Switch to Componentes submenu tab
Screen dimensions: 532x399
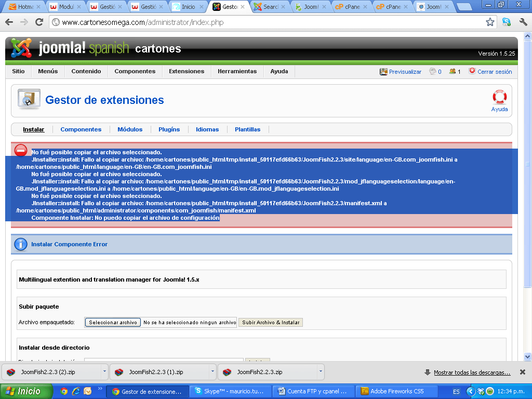(x=81, y=129)
